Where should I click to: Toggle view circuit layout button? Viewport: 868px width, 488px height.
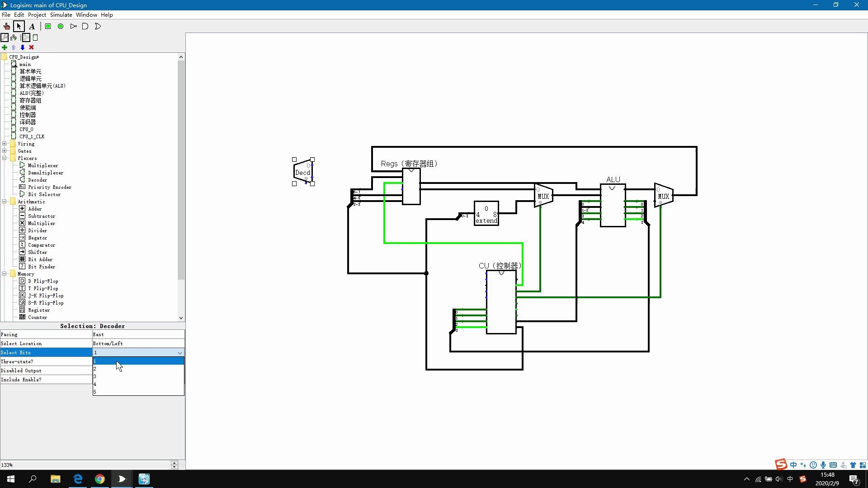pos(26,38)
